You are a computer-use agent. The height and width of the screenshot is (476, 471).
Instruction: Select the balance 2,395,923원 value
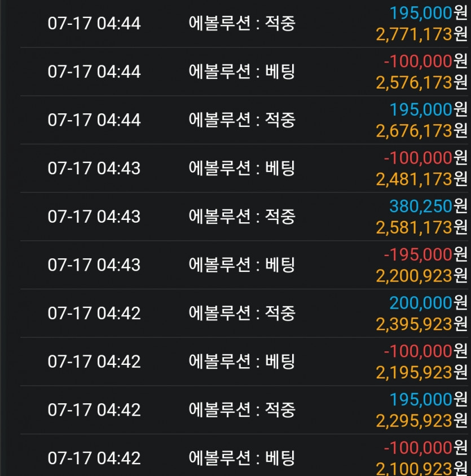421,324
